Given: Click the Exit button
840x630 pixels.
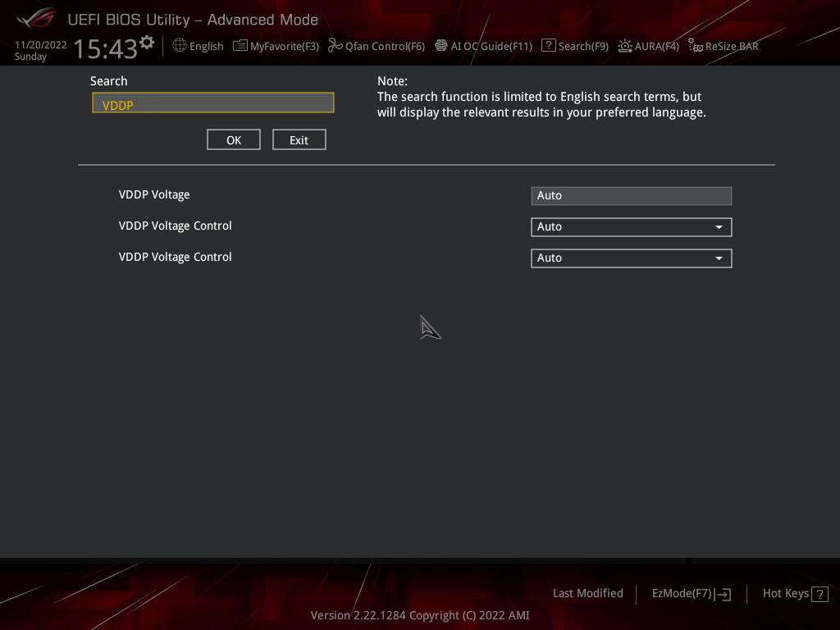Looking at the screenshot, I should 299,139.
